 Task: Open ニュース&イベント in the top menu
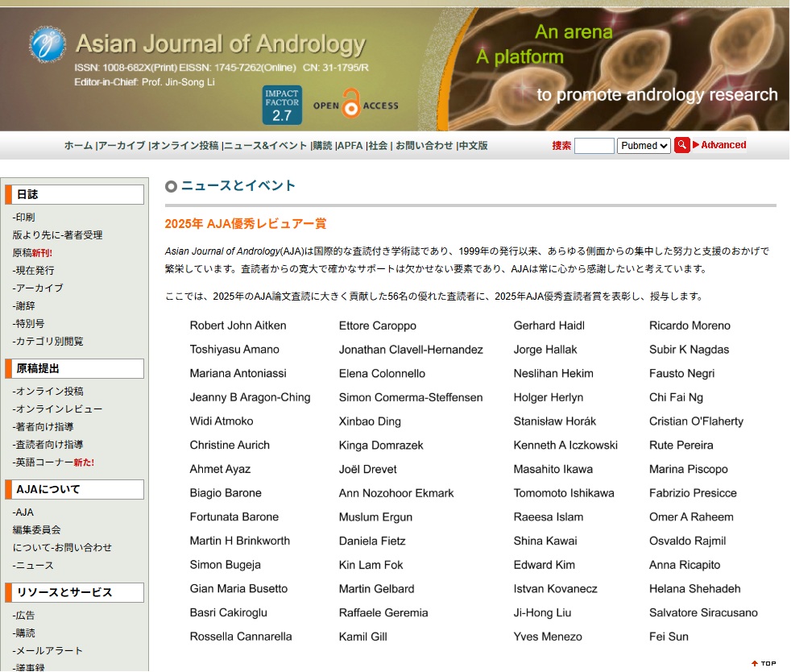(266, 146)
